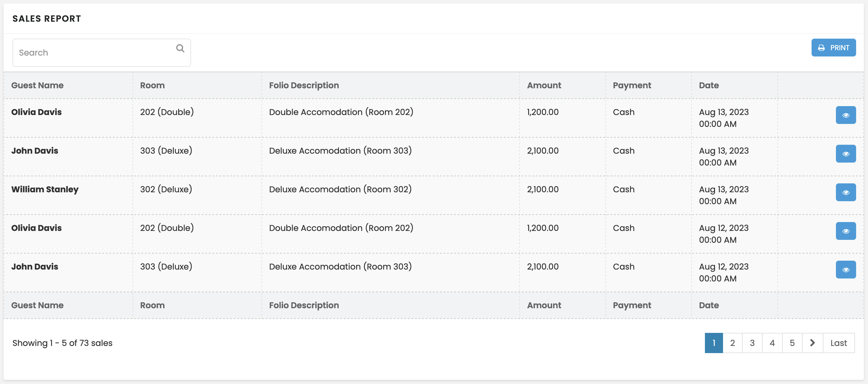
Task: View William Stanley sale details eye icon
Action: [846, 192]
